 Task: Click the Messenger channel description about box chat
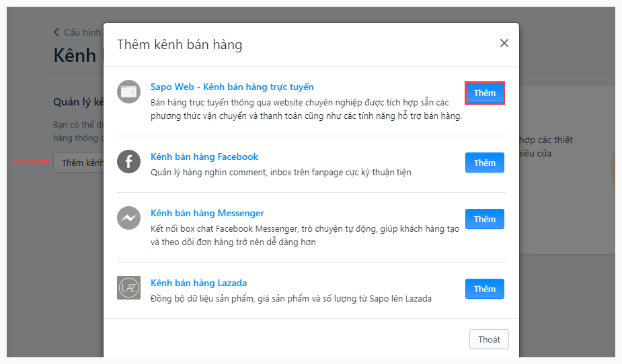tap(305, 235)
